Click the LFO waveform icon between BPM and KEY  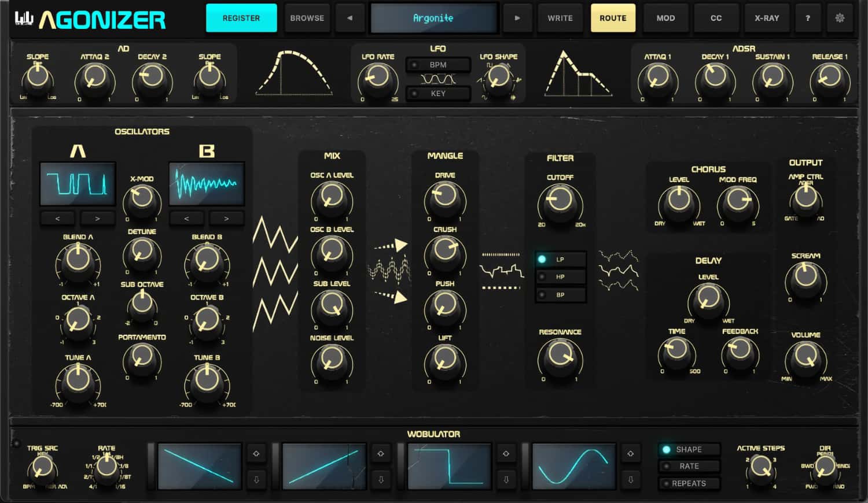[438, 79]
